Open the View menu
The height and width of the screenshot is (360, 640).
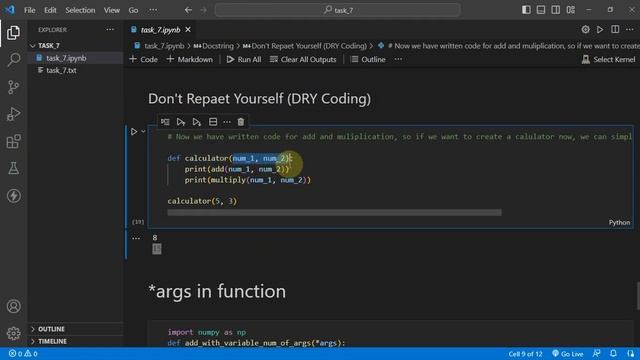point(111,10)
